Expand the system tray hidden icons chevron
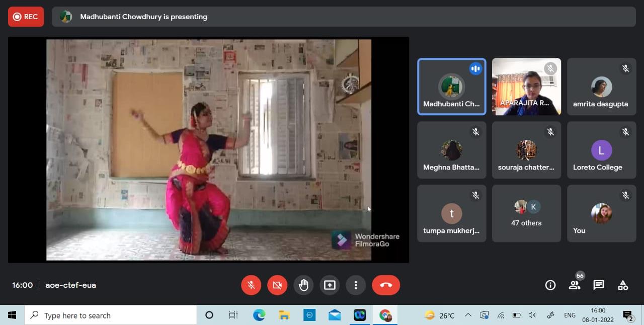Image resolution: width=644 pixels, height=325 pixels. 468,315
